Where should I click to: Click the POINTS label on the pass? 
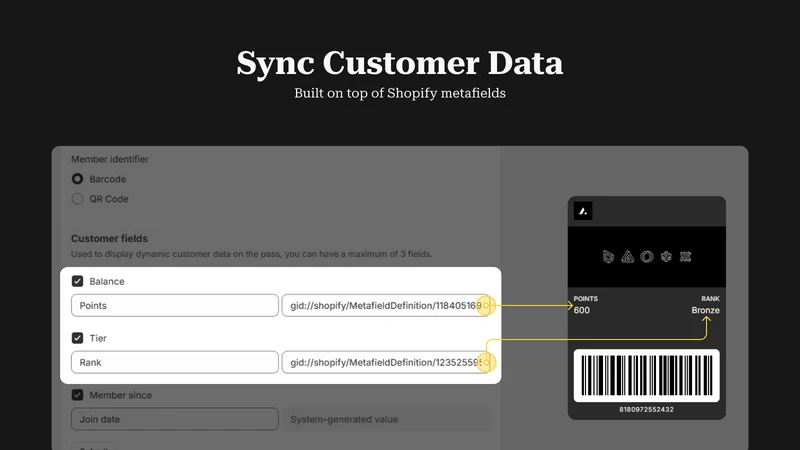coord(586,298)
